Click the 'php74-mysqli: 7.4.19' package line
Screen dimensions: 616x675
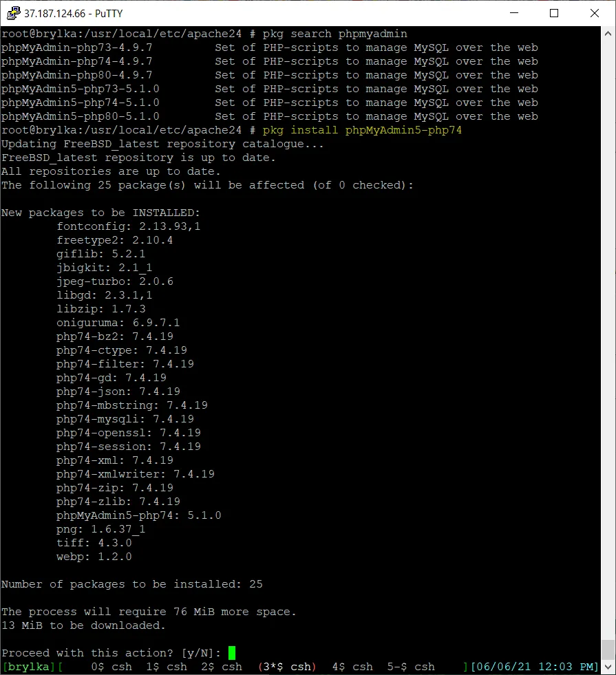[125, 419]
